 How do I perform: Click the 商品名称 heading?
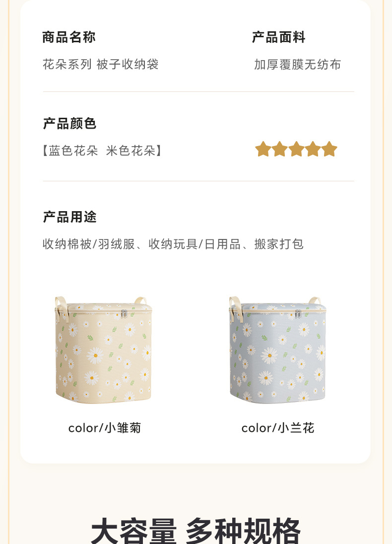[69, 37]
